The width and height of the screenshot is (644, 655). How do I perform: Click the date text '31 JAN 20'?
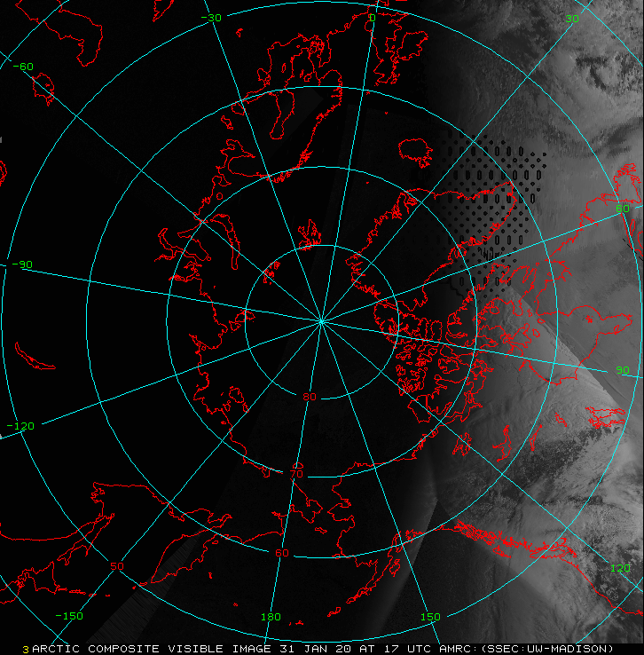[x=317, y=649]
